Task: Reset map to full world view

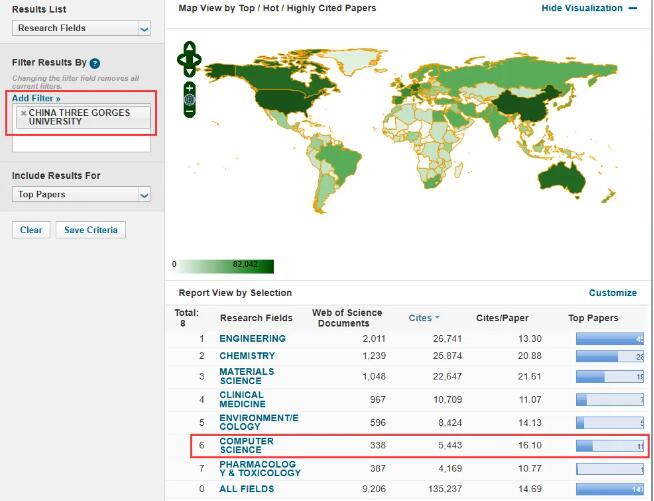Action: [190, 100]
